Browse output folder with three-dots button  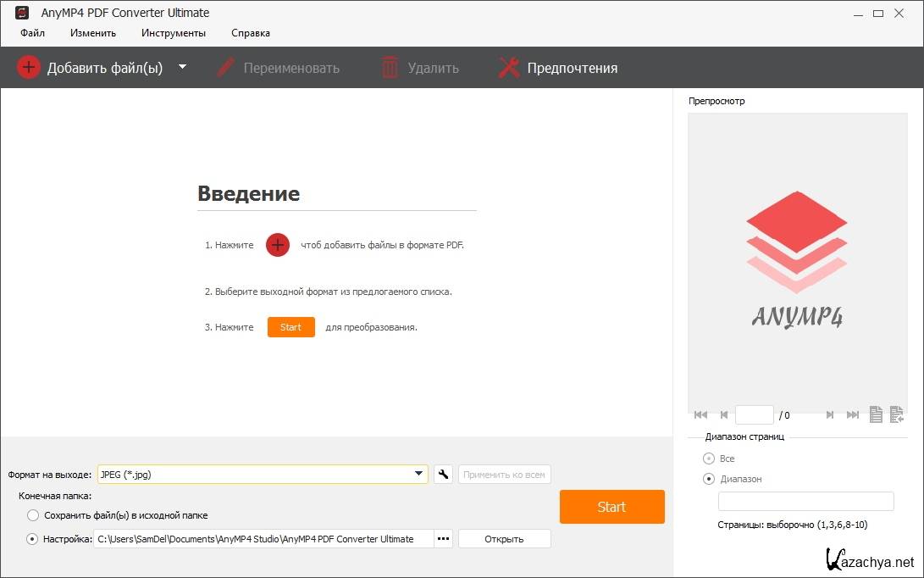pos(443,539)
